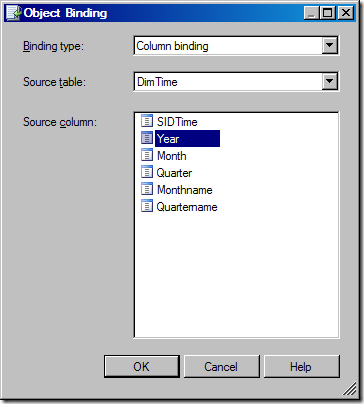The image size is (364, 404).
Task: Confirm the binding with OK
Action: pos(142,366)
